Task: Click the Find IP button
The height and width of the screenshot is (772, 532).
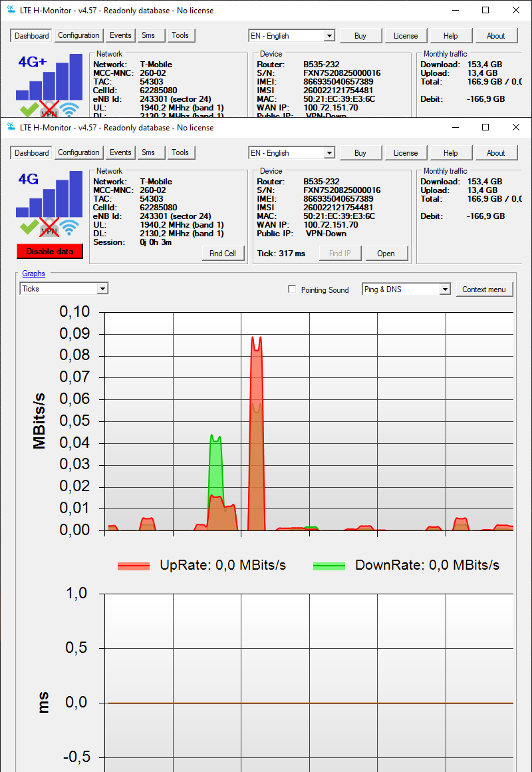Action: (x=340, y=253)
